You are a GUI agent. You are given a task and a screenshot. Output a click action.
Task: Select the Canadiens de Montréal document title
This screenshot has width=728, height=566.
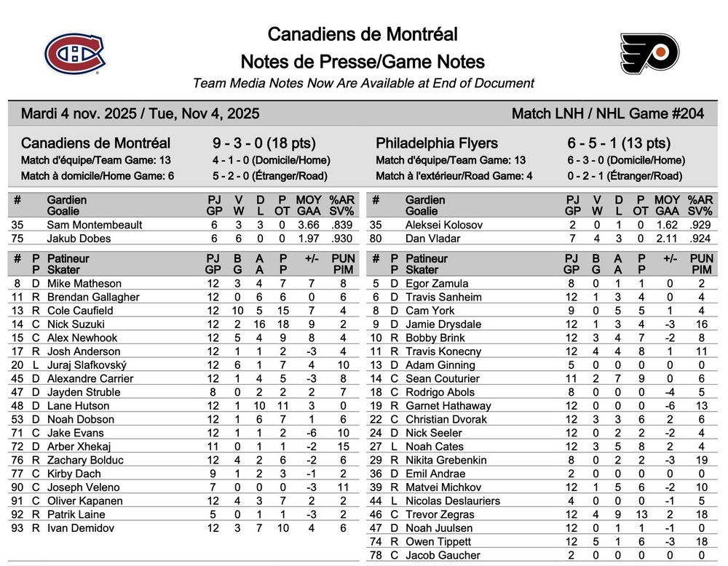(x=363, y=34)
